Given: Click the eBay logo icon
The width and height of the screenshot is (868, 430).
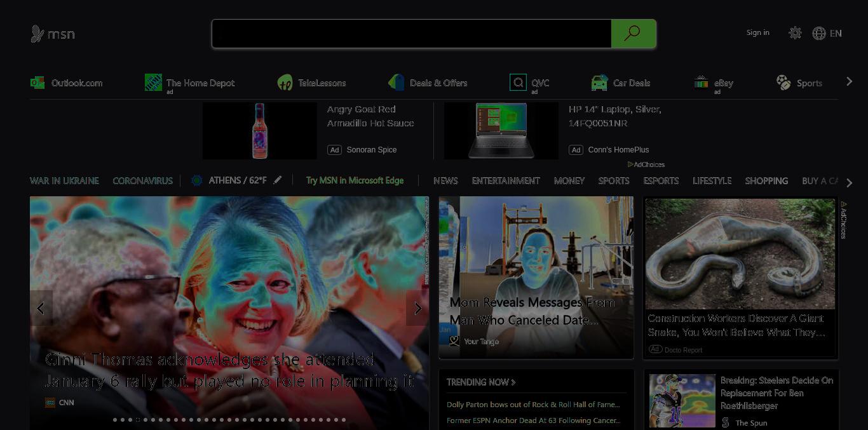Looking at the screenshot, I should pos(701,83).
